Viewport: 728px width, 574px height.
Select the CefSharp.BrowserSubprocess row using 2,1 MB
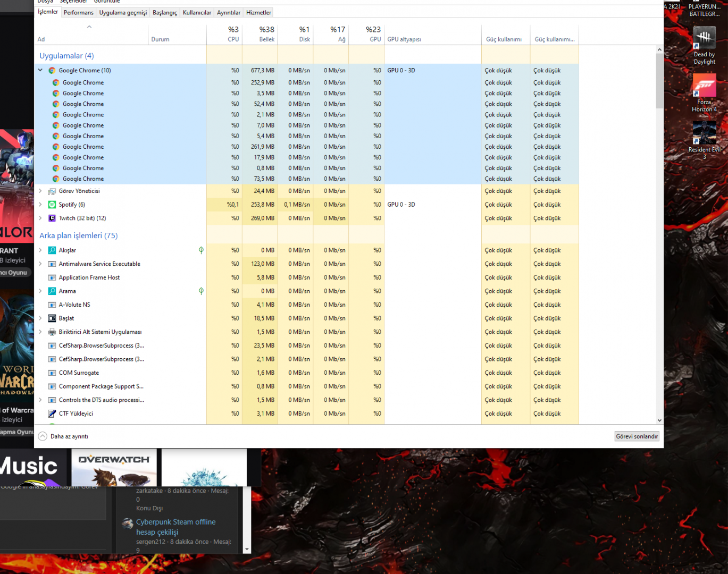point(306,359)
